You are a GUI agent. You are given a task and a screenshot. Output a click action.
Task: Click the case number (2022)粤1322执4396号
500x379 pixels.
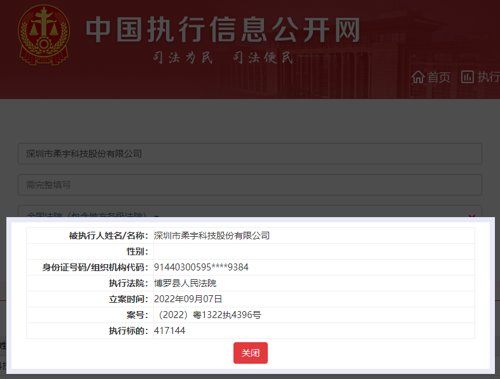[208, 315]
